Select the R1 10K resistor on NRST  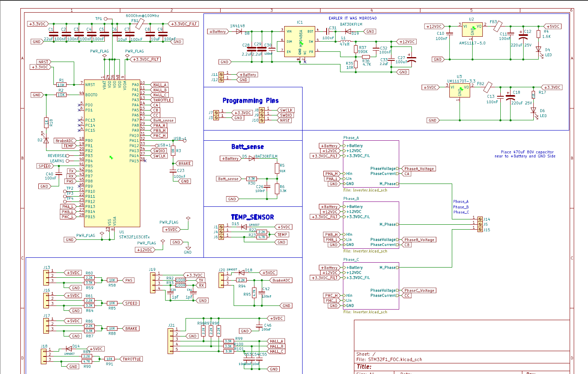click(61, 85)
